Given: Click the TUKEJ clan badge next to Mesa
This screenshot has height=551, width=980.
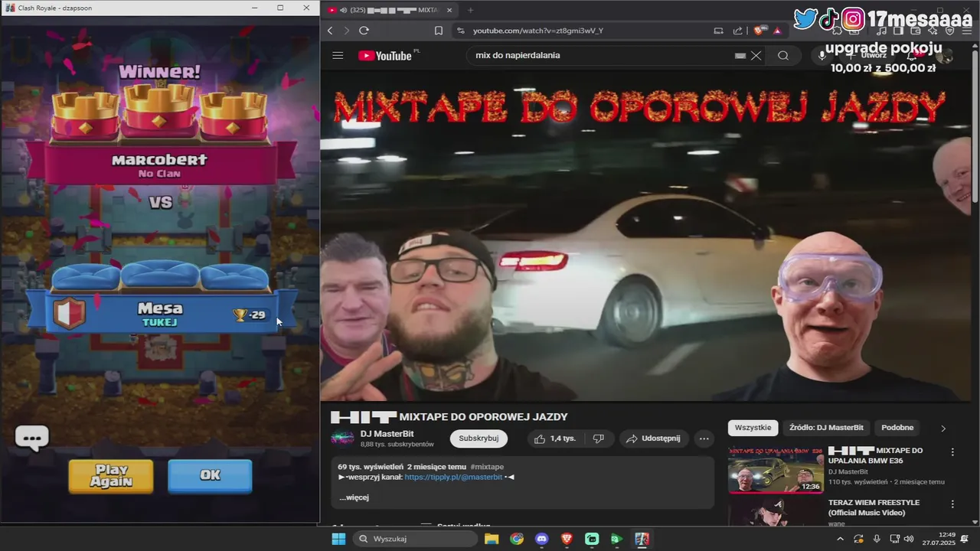Looking at the screenshot, I should click(69, 313).
